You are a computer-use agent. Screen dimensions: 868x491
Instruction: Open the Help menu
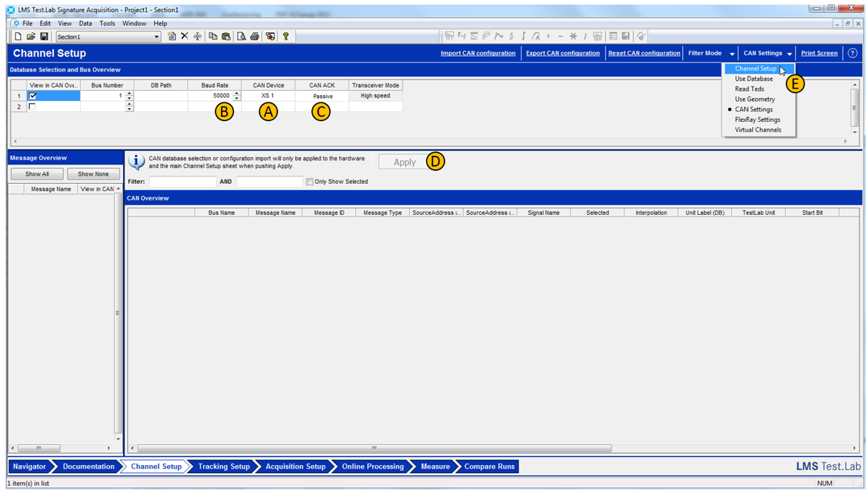click(x=160, y=23)
